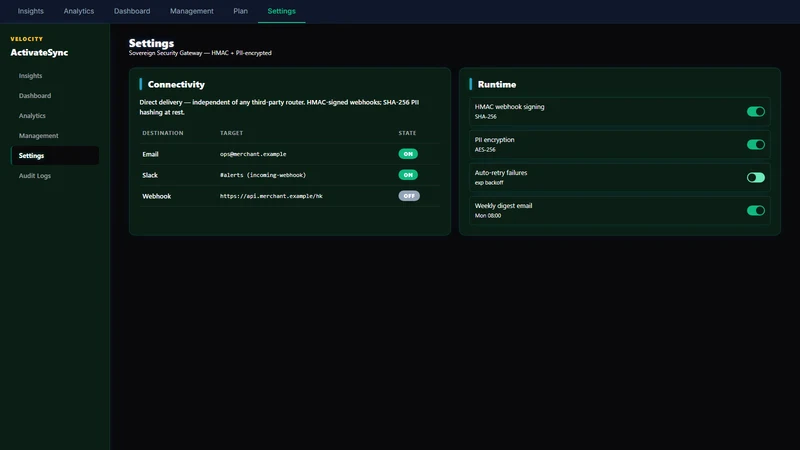Switch to the Analytics top tab
The height and width of the screenshot is (450, 800).
point(79,11)
